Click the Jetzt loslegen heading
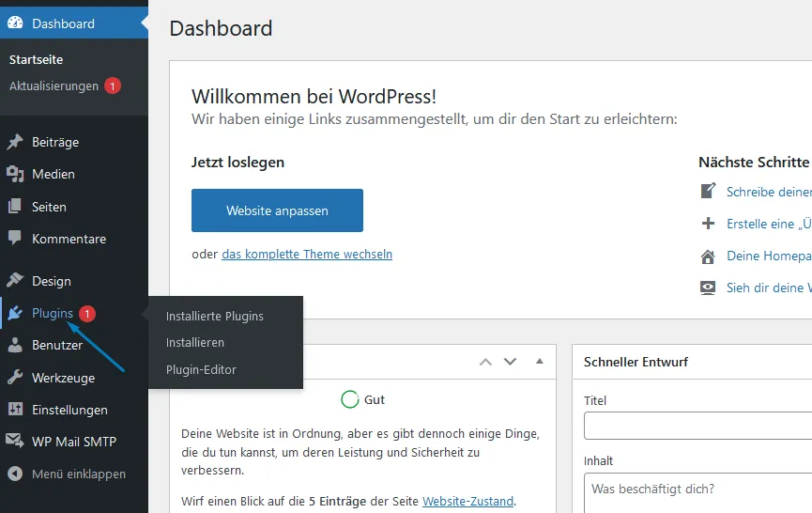 coord(237,163)
